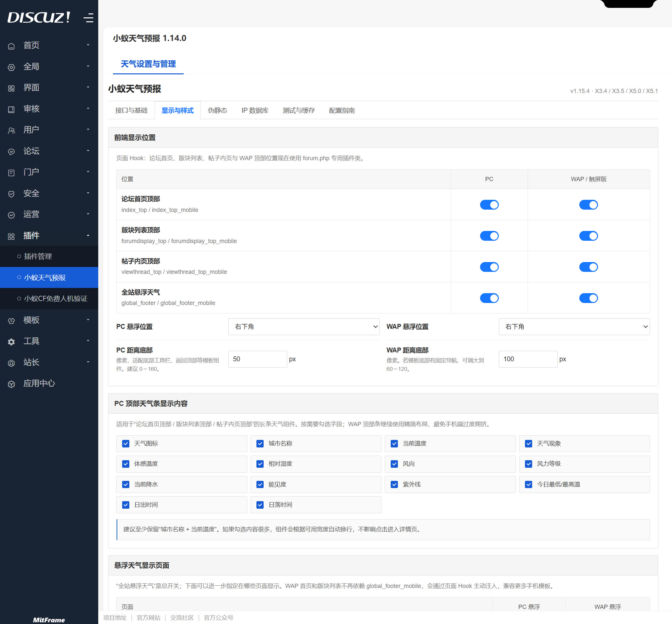The image size is (672, 624).
Task: Open 小蚁CF免费人机验证 sidebar item
Action: [x=49, y=298]
